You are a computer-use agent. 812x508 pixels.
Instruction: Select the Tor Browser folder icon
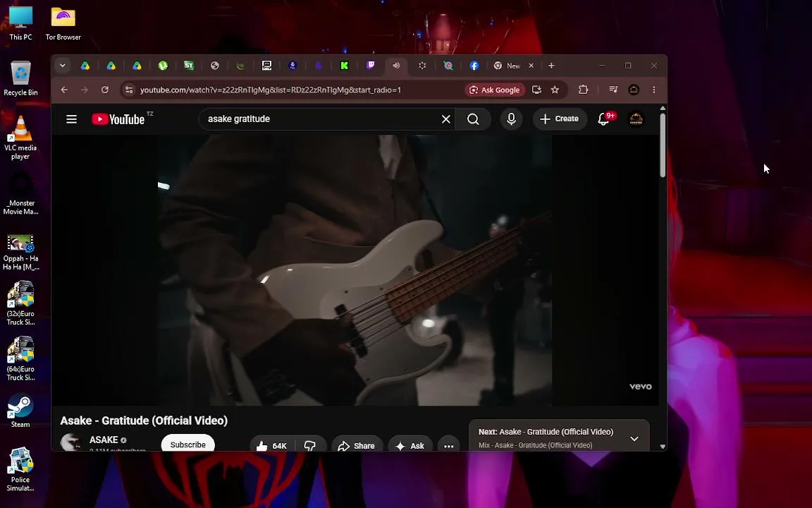point(63,23)
